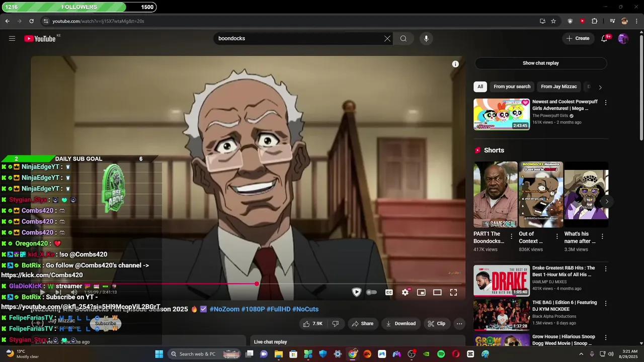644x362 pixels.
Task: Open the YouTube account avatar menu
Action: pyautogui.click(x=623, y=38)
